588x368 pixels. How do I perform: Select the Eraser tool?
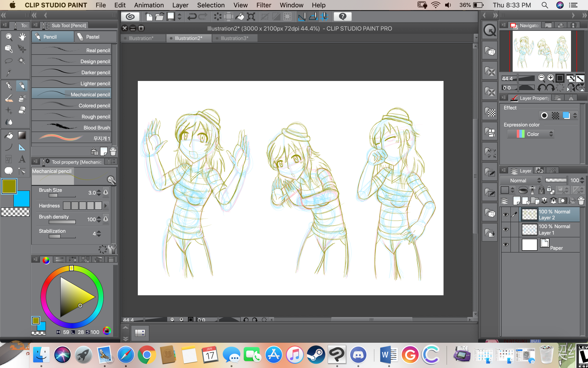pos(22,110)
